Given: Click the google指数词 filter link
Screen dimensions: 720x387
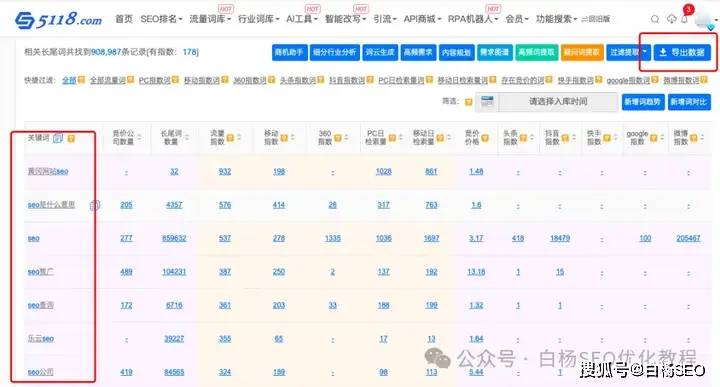Looking at the screenshot, I should (628, 80).
